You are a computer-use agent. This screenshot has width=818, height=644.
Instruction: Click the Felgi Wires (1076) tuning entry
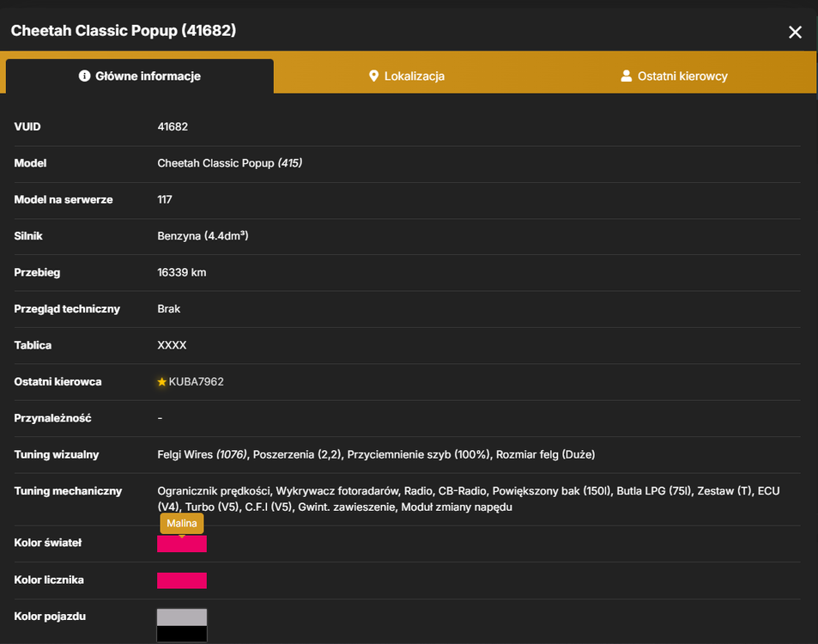coord(203,454)
